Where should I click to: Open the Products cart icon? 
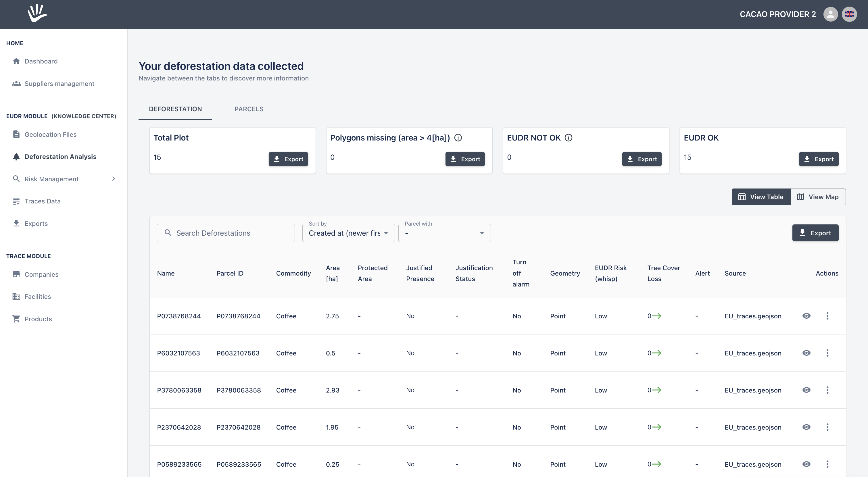point(16,319)
